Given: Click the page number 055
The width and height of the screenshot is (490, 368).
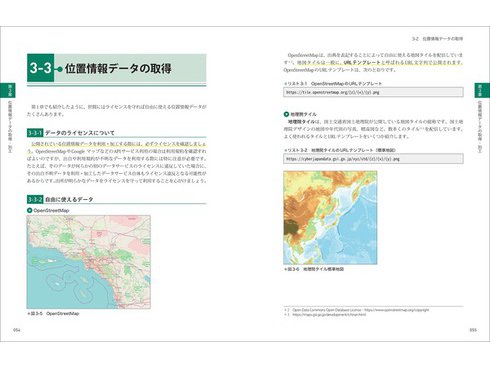Looking at the screenshot, I should coord(473,330).
